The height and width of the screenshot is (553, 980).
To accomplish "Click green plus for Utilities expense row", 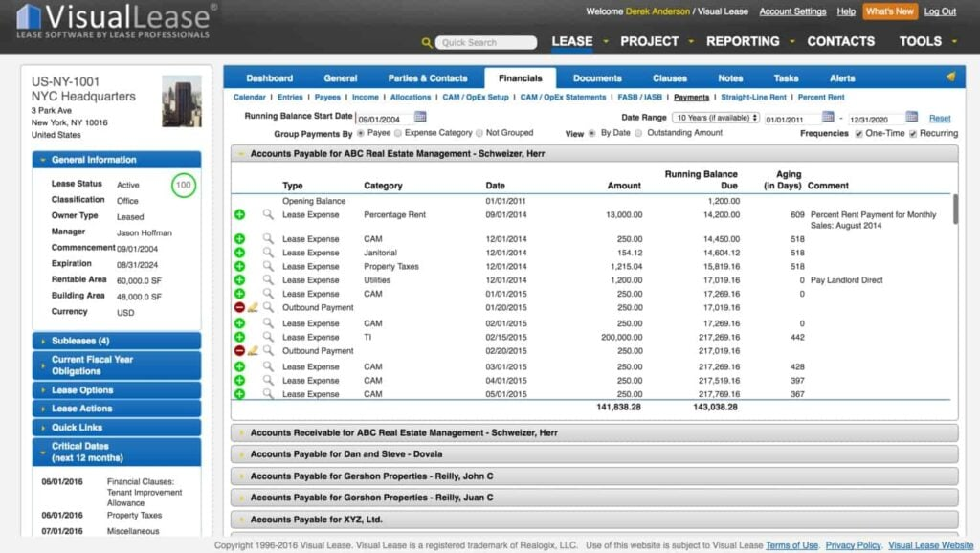I will click(239, 280).
